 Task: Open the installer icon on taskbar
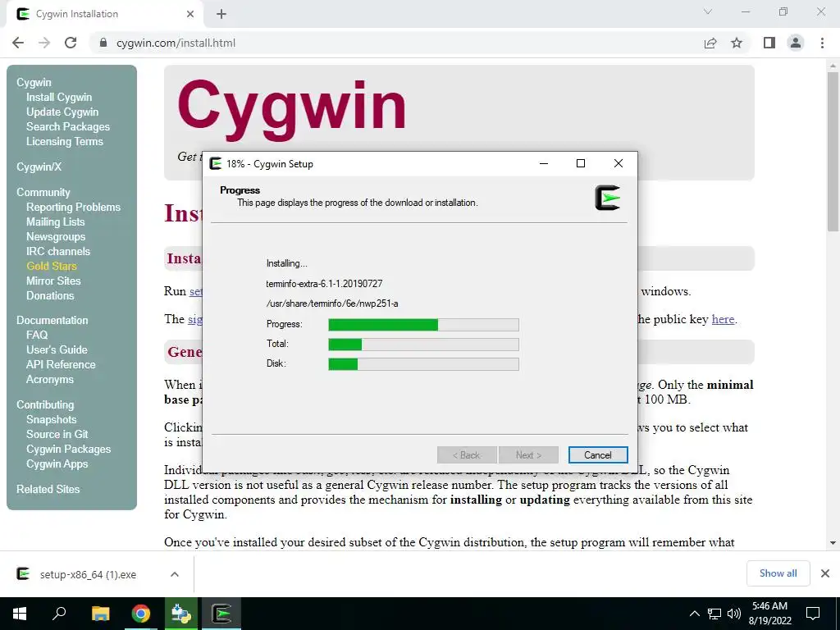[x=181, y=614]
